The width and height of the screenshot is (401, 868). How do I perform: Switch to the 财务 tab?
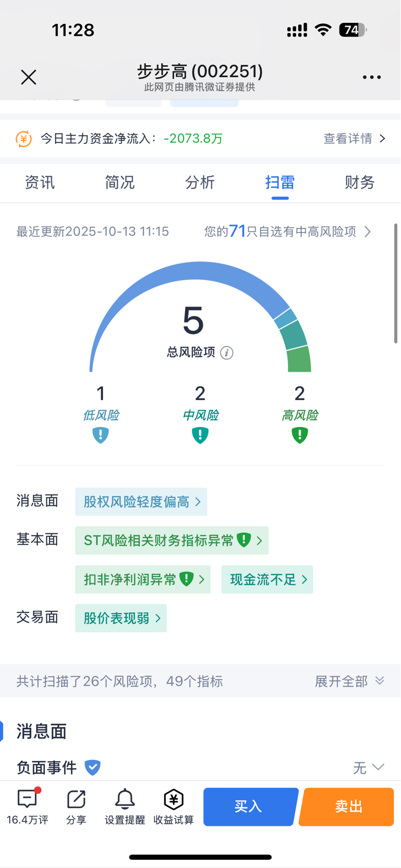[x=359, y=182]
